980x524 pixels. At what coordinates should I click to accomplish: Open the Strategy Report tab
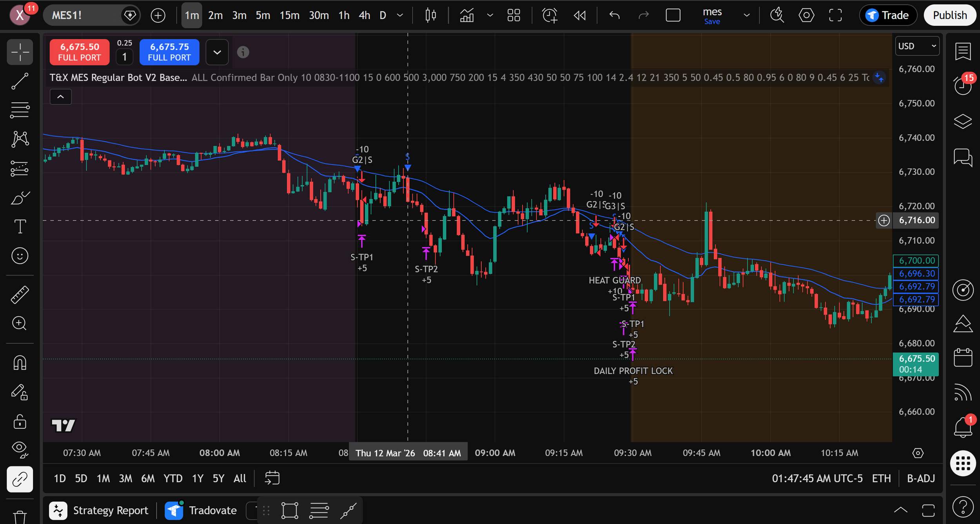[x=111, y=510]
